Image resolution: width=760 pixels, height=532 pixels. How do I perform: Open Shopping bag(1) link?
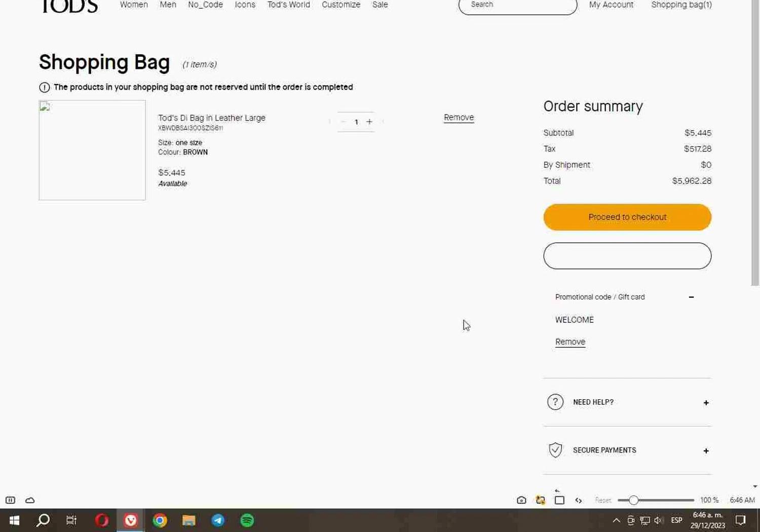click(x=681, y=5)
